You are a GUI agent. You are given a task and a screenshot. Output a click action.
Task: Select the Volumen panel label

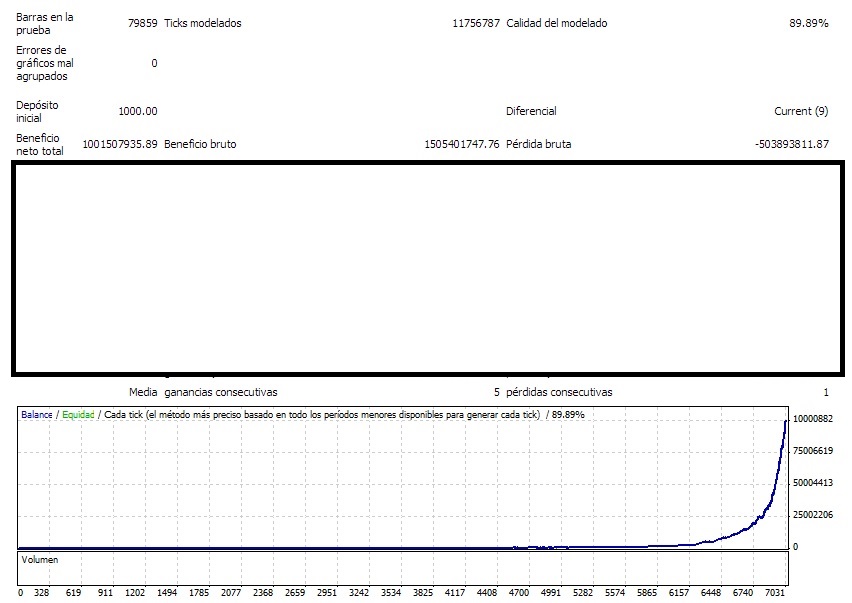pos(40,560)
